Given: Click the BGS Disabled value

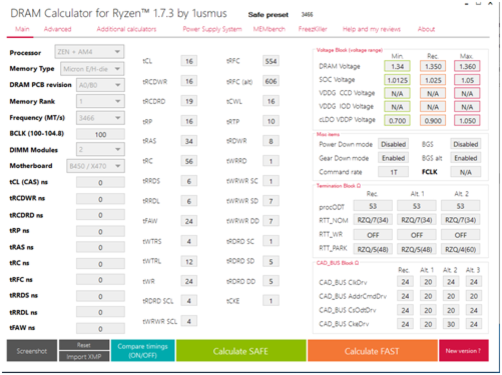Looking at the screenshot, I should coord(466,144).
